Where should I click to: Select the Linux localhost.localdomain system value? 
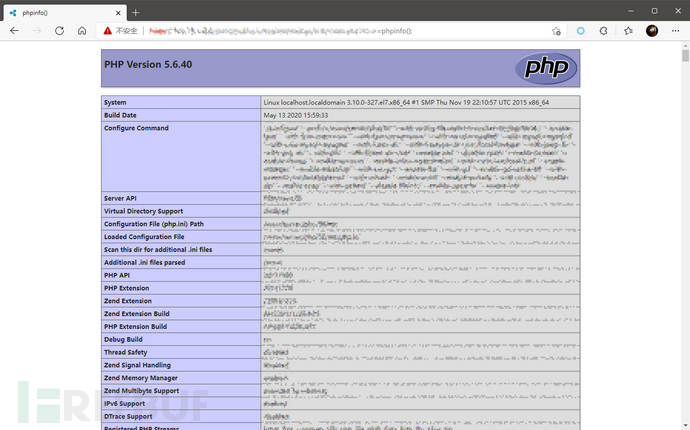(x=406, y=103)
